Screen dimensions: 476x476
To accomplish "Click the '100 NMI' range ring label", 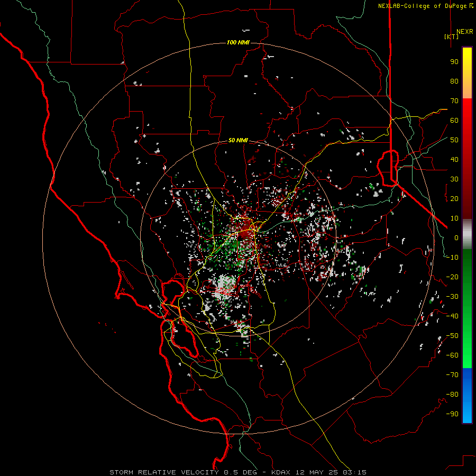I will tap(238, 42).
